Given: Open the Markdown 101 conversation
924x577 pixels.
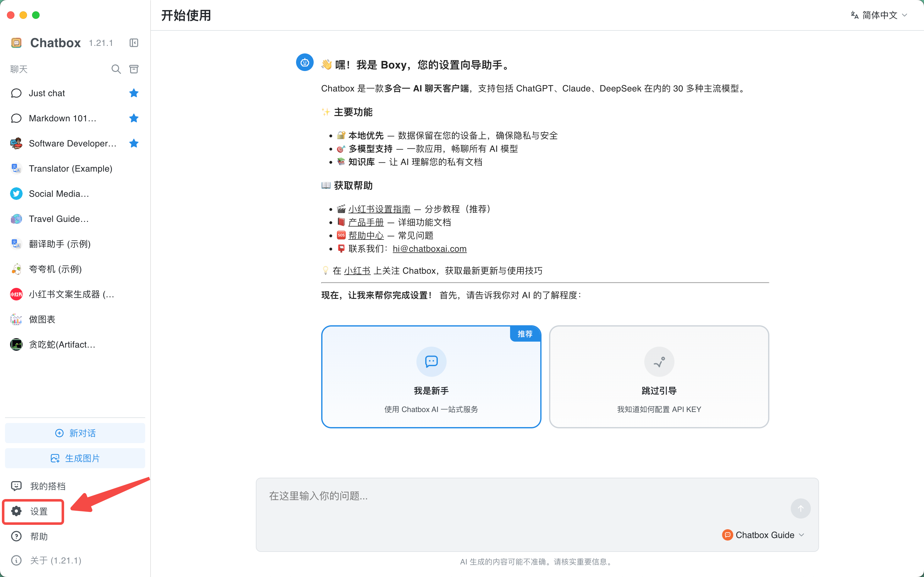Looking at the screenshot, I should coord(75,118).
